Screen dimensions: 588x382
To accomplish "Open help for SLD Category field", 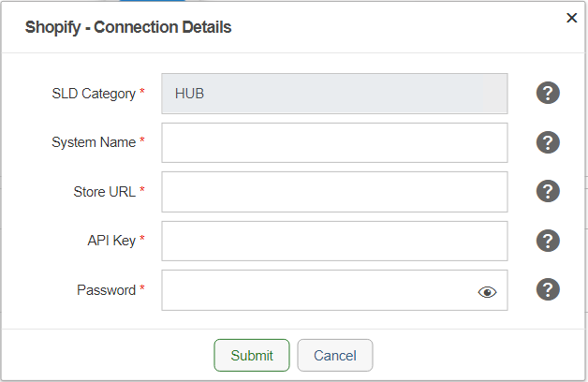I will pyautogui.click(x=548, y=94).
